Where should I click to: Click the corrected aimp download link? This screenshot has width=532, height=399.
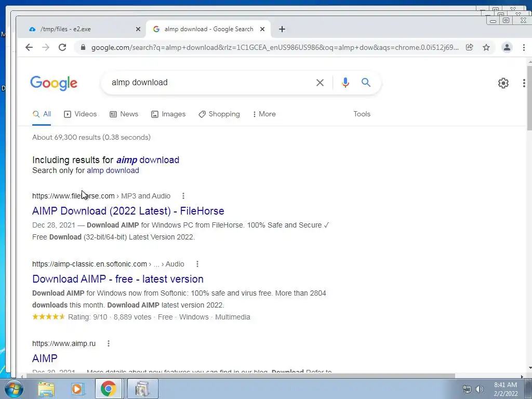point(148,160)
